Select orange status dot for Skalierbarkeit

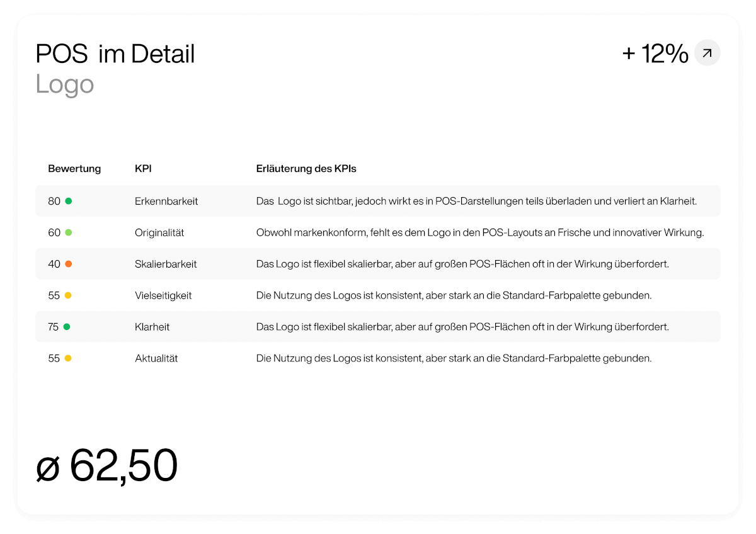[x=68, y=264]
